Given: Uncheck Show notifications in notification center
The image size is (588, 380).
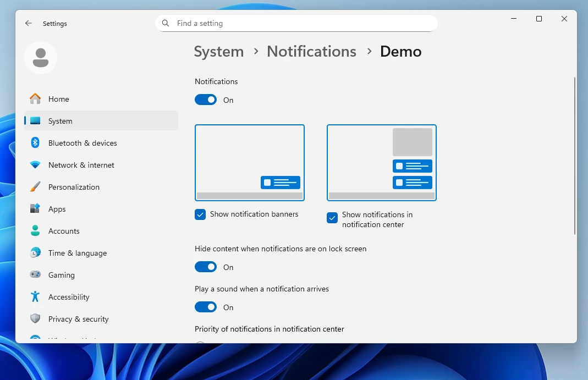Looking at the screenshot, I should [332, 218].
